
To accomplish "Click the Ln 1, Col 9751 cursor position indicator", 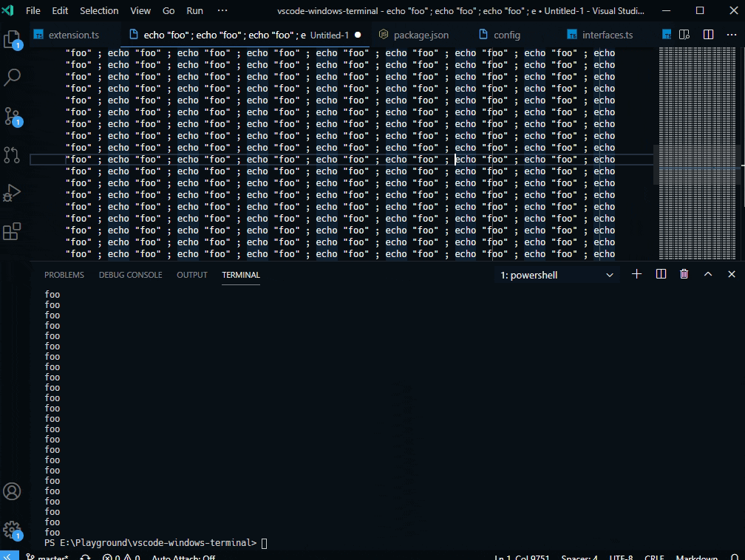I will (x=522, y=556).
